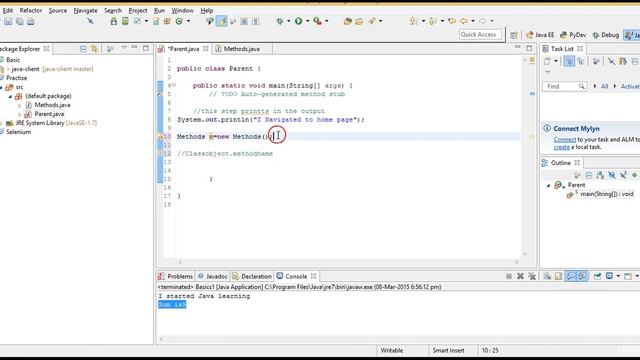Viewport: 640px width, 360px height.
Task: Toggle Scroll Lock in Console toolbar
Action: [x=559, y=276]
